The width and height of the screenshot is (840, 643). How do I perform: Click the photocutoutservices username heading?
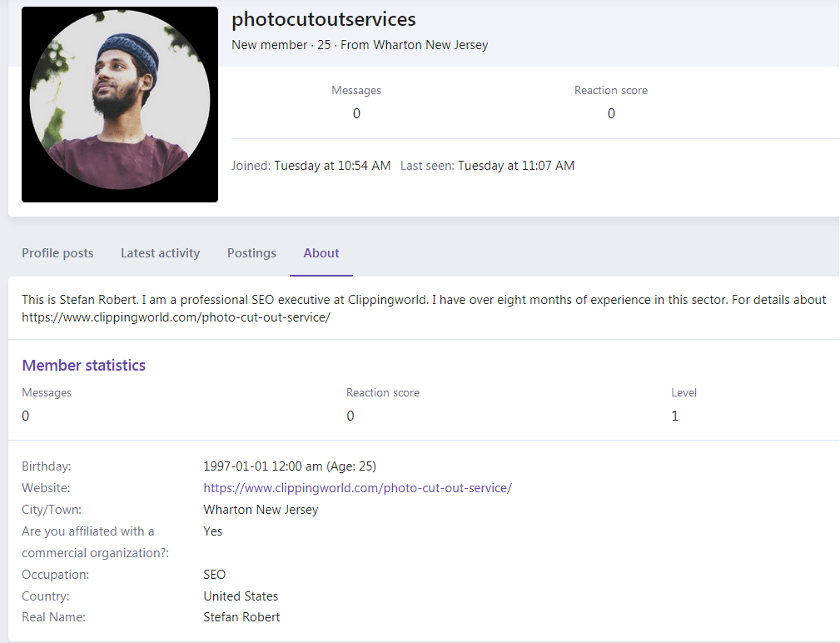(324, 19)
